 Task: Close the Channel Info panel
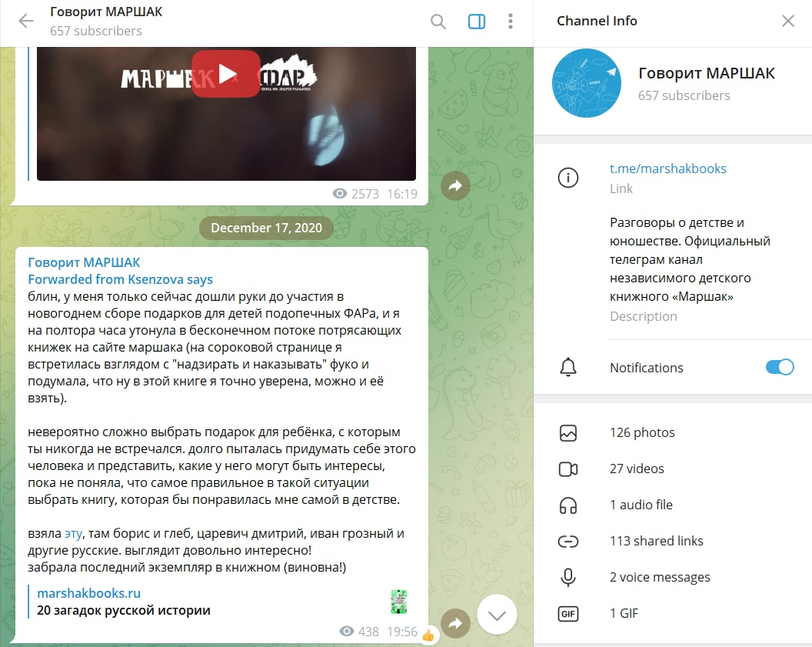788,21
